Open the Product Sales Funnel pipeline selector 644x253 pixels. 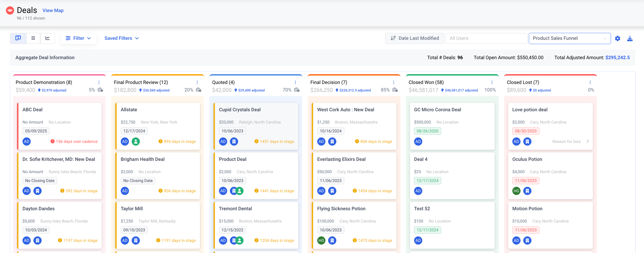tap(569, 38)
